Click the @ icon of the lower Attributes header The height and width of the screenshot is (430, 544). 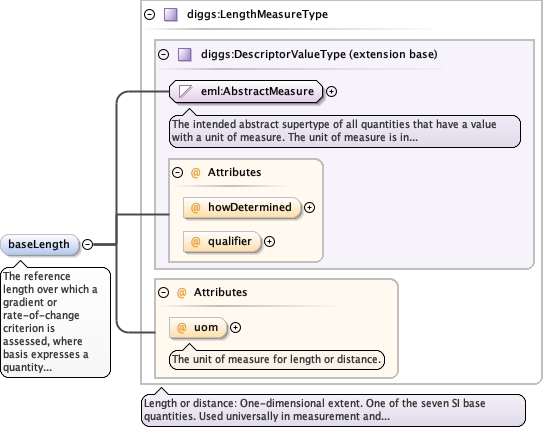(x=181, y=293)
